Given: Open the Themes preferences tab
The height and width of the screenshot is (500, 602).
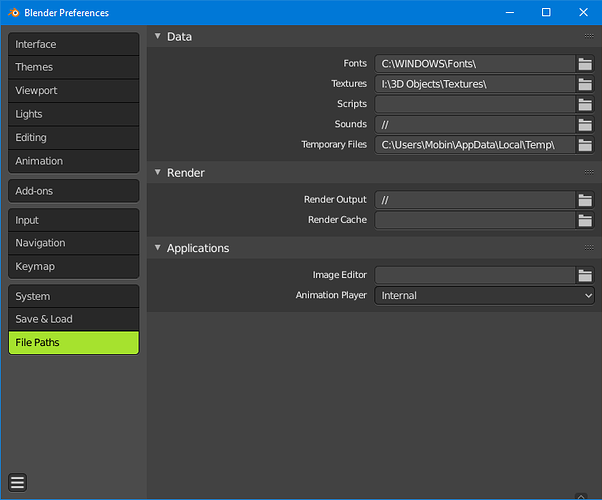Looking at the screenshot, I should click(73, 67).
